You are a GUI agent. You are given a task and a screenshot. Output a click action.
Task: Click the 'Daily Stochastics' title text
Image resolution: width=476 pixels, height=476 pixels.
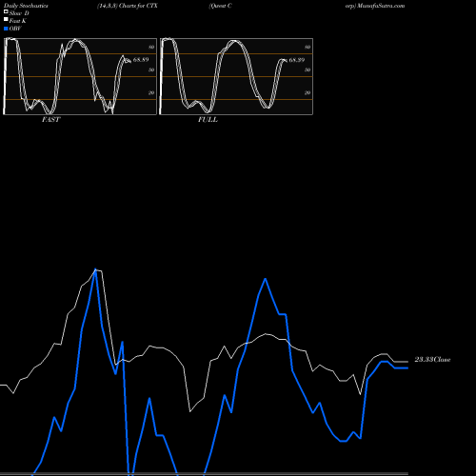point(26,6)
